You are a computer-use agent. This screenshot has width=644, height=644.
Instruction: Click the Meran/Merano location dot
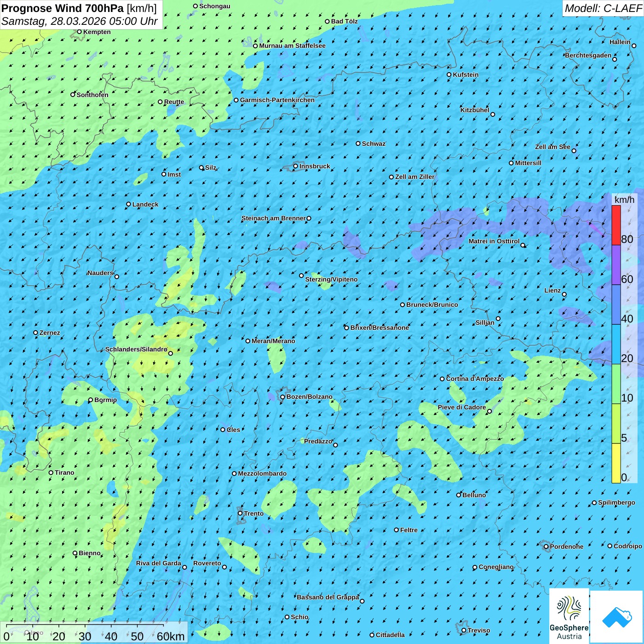click(248, 341)
